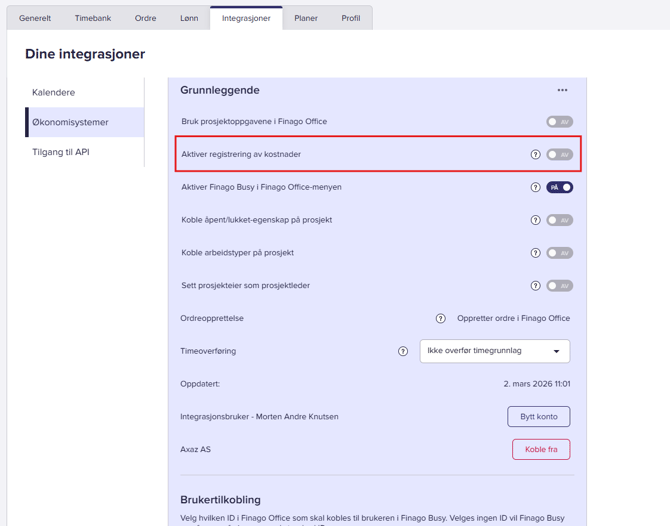Click the Koble fra button

pos(541,450)
